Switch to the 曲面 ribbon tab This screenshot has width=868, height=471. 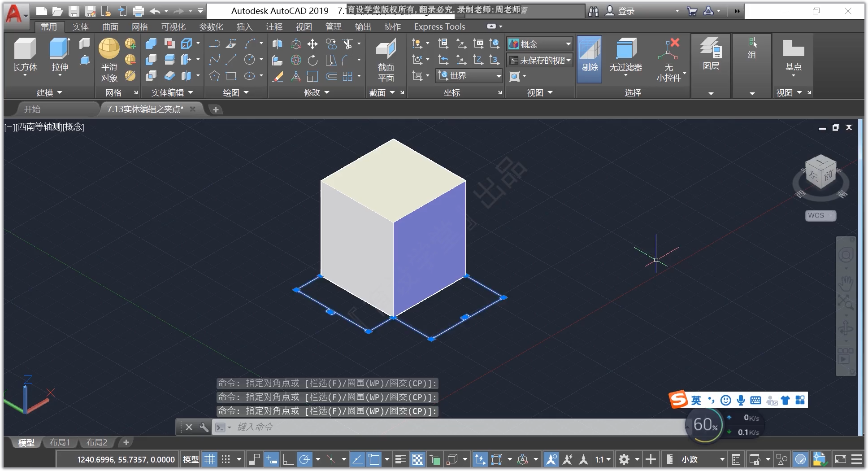(110, 27)
